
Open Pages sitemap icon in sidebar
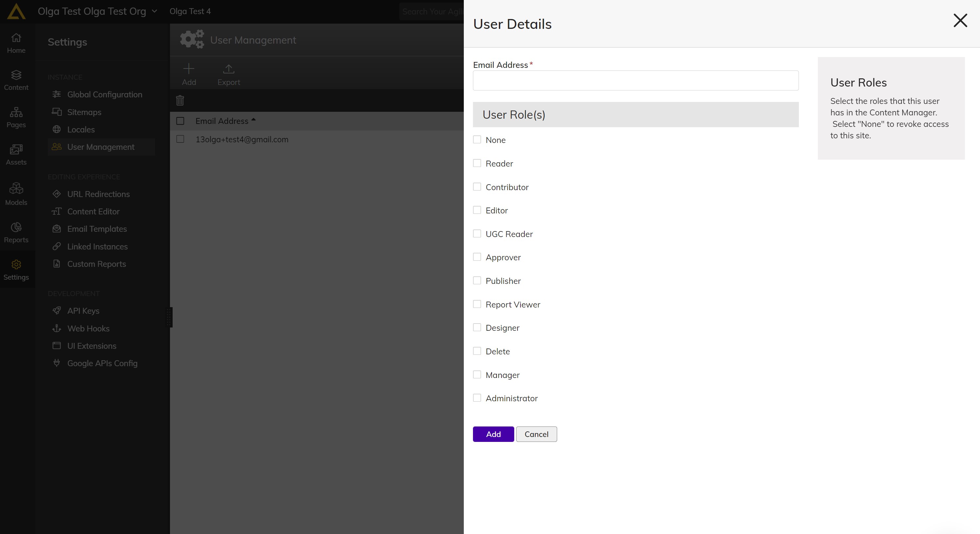(16, 117)
